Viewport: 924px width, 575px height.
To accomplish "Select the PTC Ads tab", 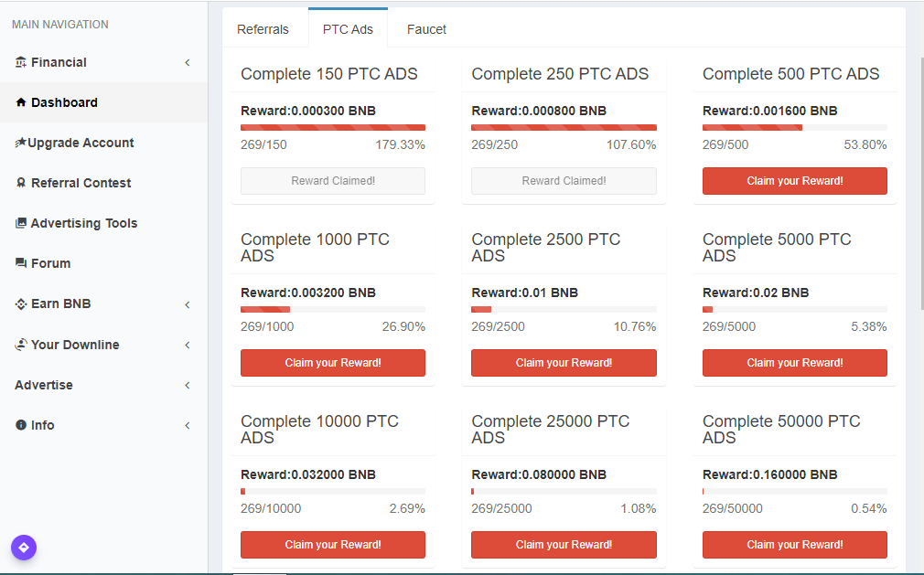I will point(348,29).
